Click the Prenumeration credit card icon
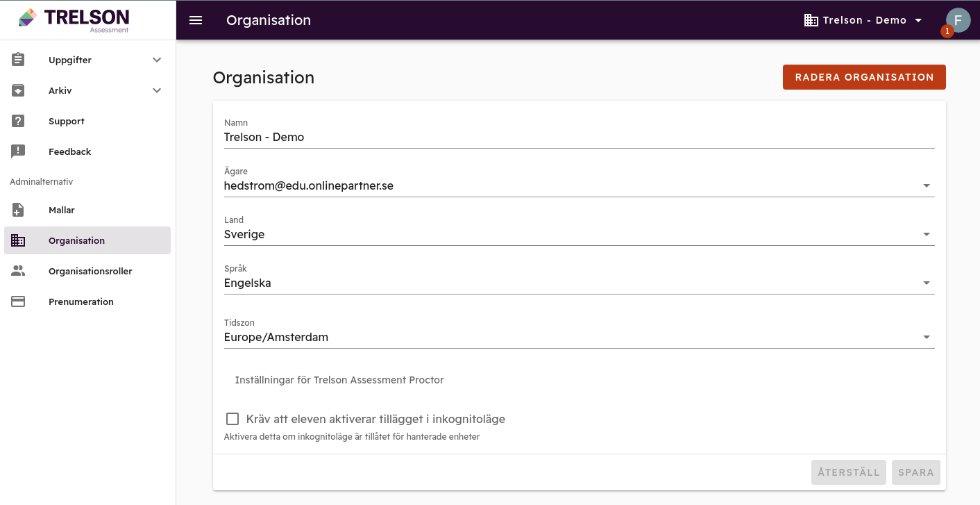The width and height of the screenshot is (980, 505). point(18,301)
